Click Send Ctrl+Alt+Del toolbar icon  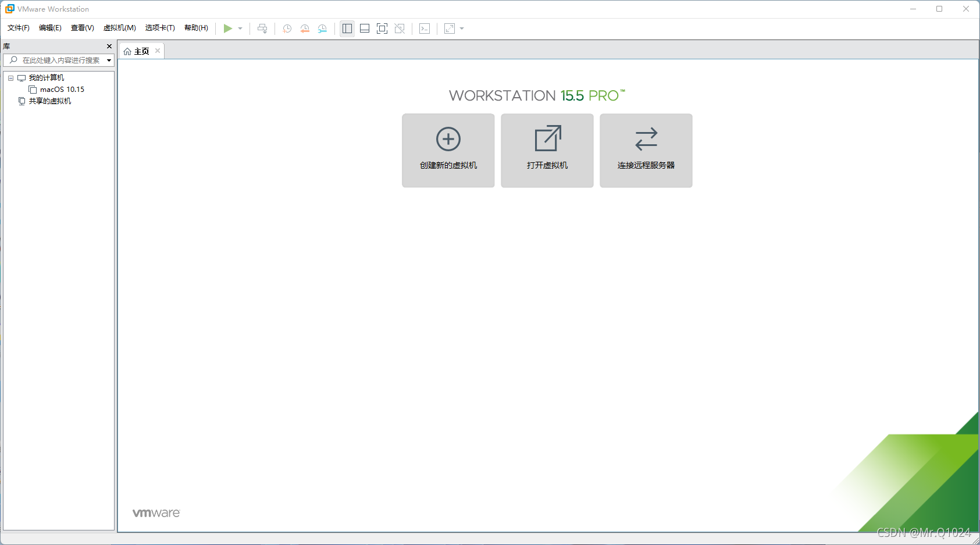click(262, 29)
